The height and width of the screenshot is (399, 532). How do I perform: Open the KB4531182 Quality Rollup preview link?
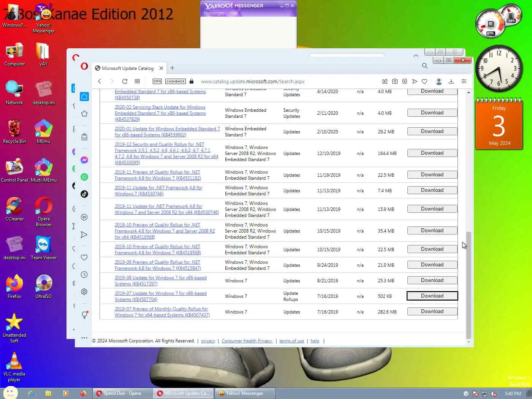pos(158,175)
